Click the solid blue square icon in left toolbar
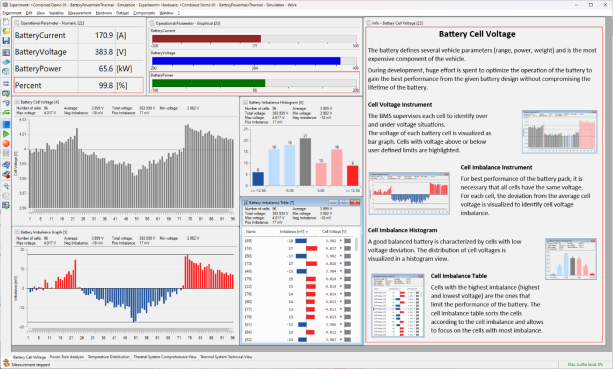 click(x=6, y=125)
